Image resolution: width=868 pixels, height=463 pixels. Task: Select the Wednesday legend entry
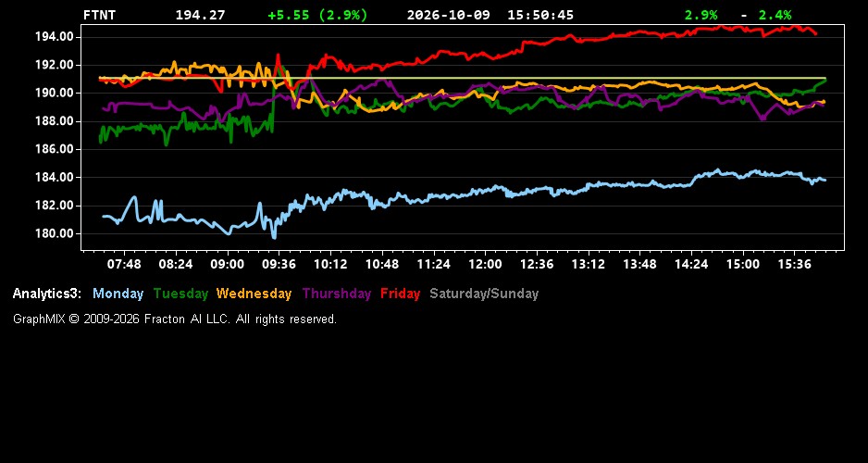coord(254,294)
